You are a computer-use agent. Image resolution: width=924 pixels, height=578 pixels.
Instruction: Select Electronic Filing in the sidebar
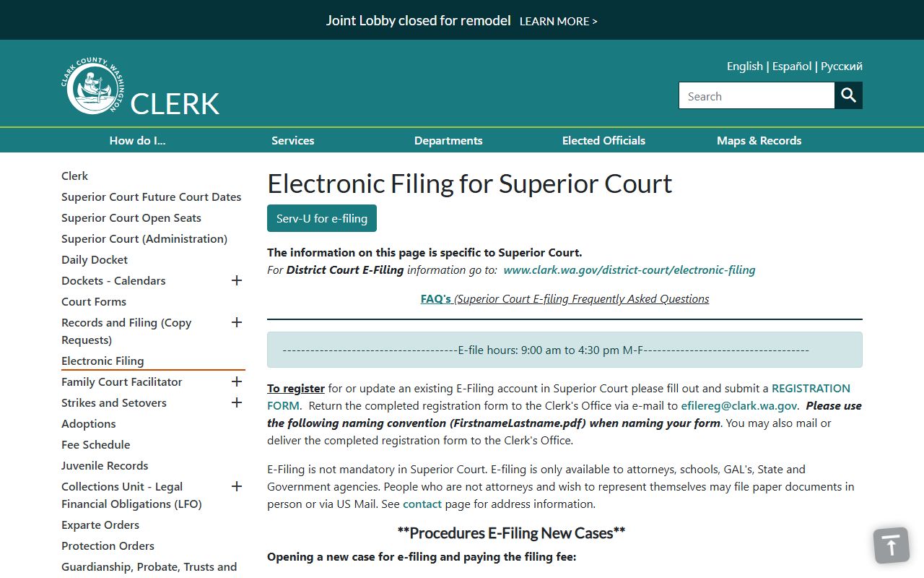tap(103, 361)
